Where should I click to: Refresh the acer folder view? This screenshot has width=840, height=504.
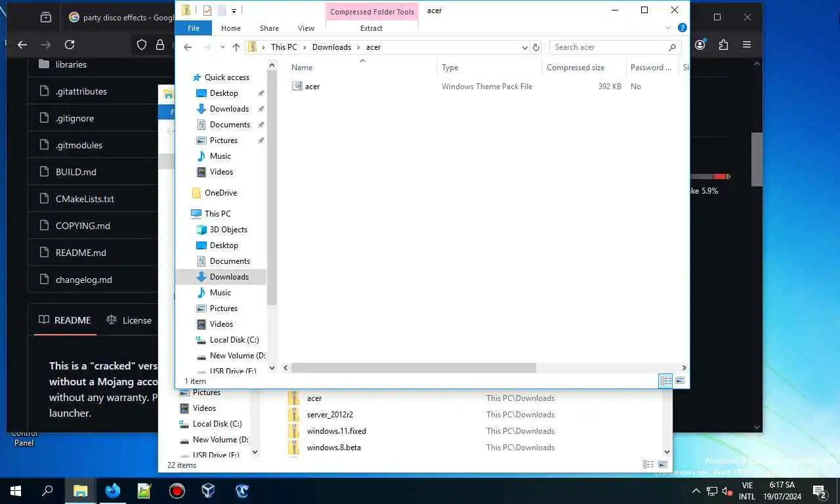tap(536, 47)
